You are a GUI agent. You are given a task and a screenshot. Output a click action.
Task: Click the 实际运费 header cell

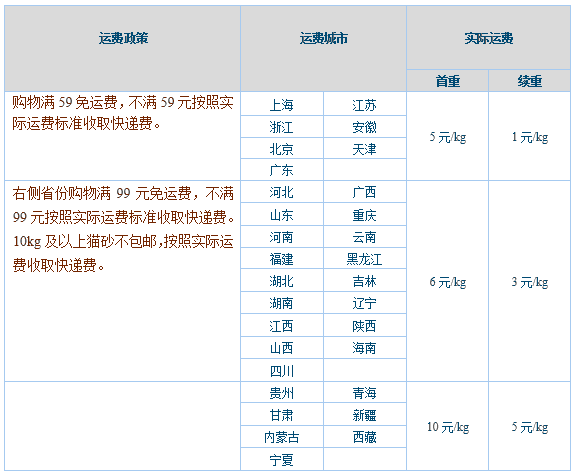click(488, 38)
